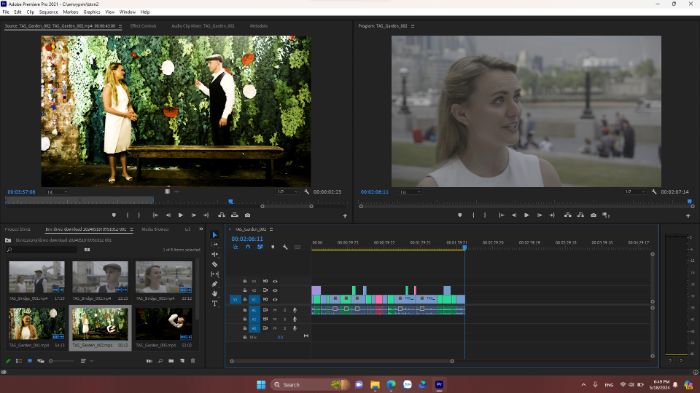Select the Selection tool in the tools panel
This screenshot has height=393, width=700.
(x=215, y=235)
